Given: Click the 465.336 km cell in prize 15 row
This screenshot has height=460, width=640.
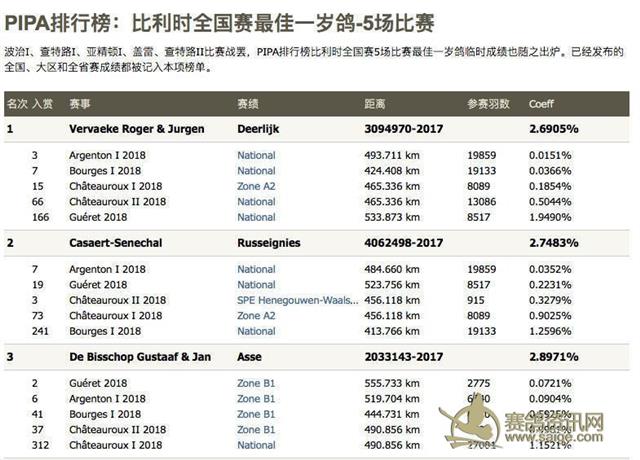Looking at the screenshot, I should click(x=392, y=187).
